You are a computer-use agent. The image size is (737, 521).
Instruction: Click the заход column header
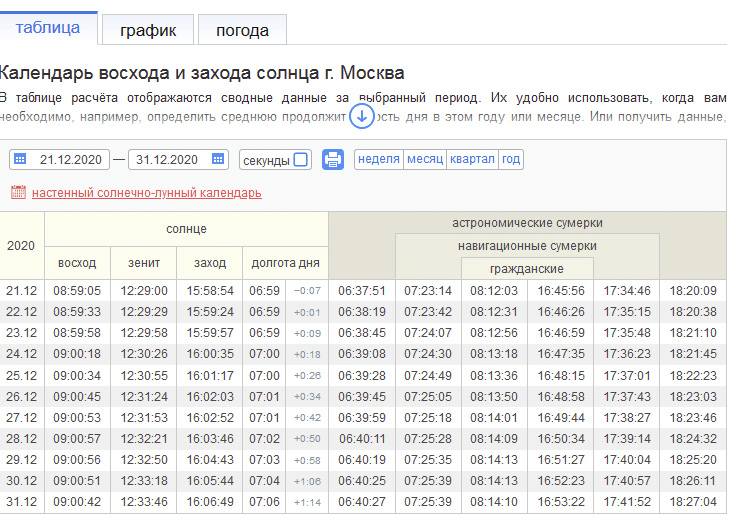click(x=210, y=263)
